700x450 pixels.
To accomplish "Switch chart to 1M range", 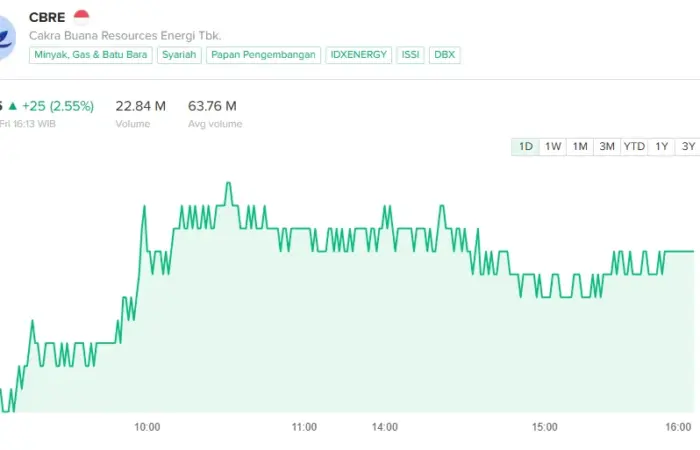I will [580, 146].
